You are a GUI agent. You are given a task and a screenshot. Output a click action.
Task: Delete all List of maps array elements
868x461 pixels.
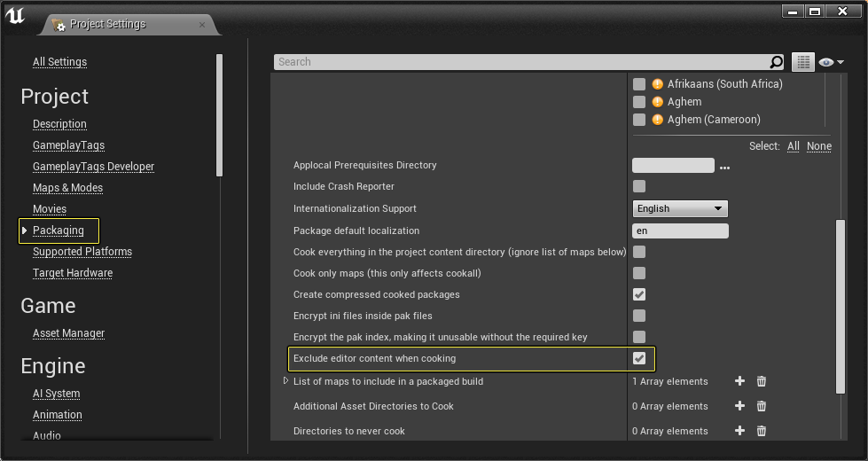(x=761, y=381)
